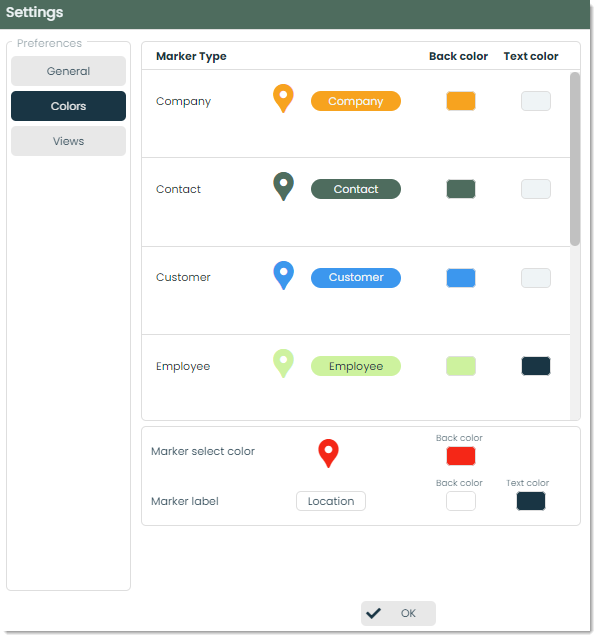This screenshot has width=598, height=639.
Task: Click the blue Customer map pin icon
Action: pos(283,275)
